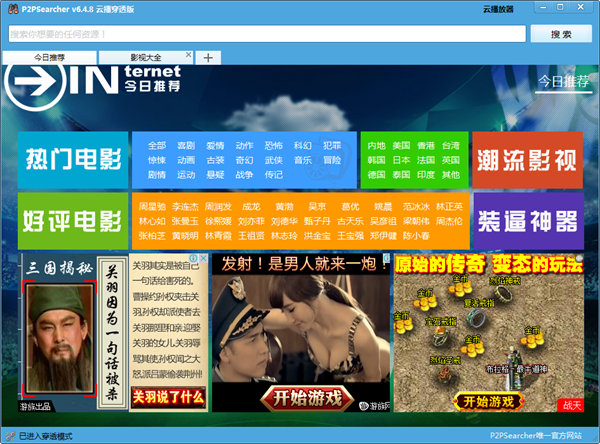Click the status icon in the bottom-left status bar
The image size is (600, 444).
click(9, 436)
